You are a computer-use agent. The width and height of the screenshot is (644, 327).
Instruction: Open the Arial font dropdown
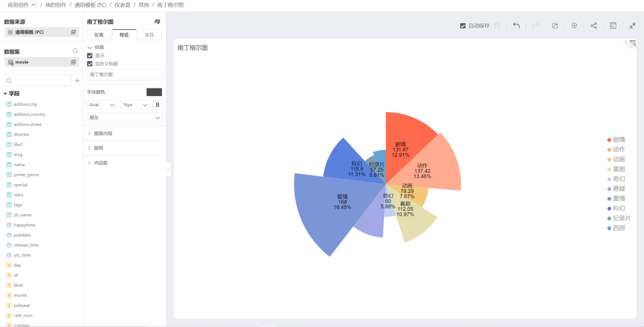pyautogui.click(x=102, y=105)
